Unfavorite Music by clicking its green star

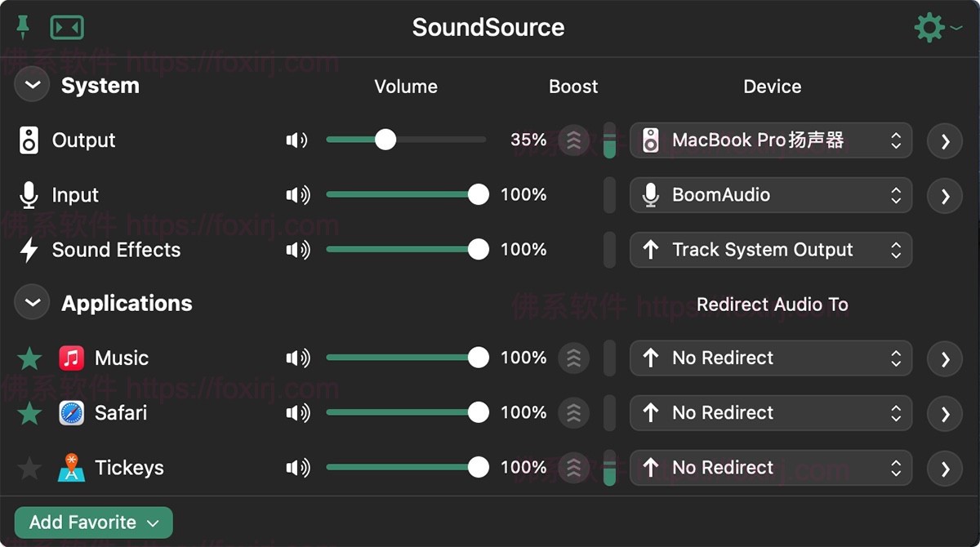click(x=29, y=358)
